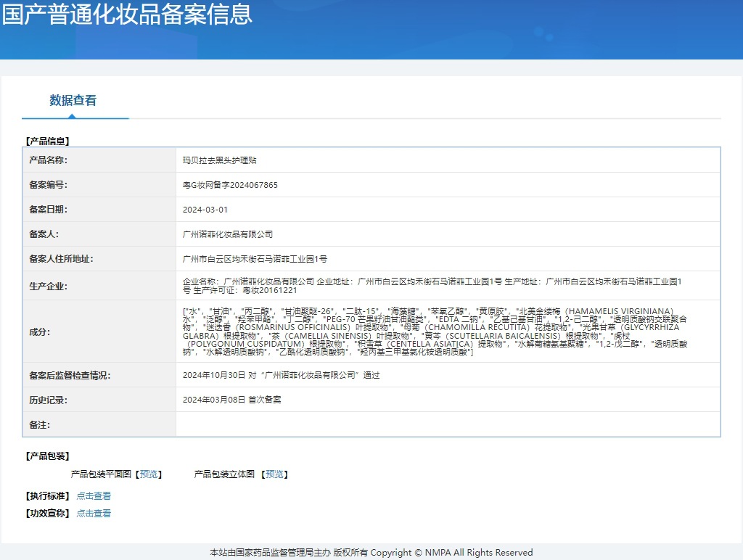
Task: Click the 产品包装平面图 label
Action: [x=101, y=474]
